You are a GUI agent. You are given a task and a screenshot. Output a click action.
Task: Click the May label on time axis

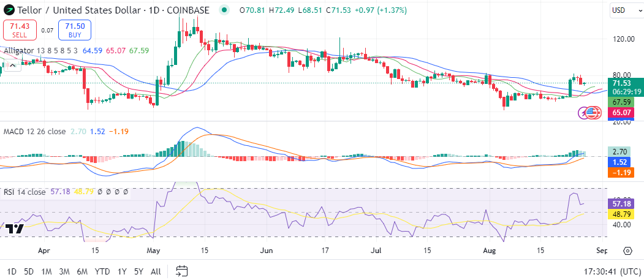(153, 250)
